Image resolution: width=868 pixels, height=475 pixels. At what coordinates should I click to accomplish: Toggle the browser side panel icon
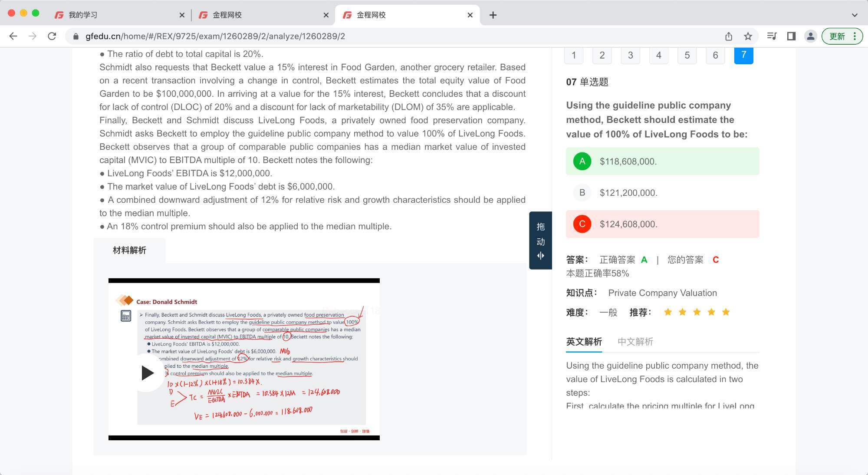[x=791, y=36]
